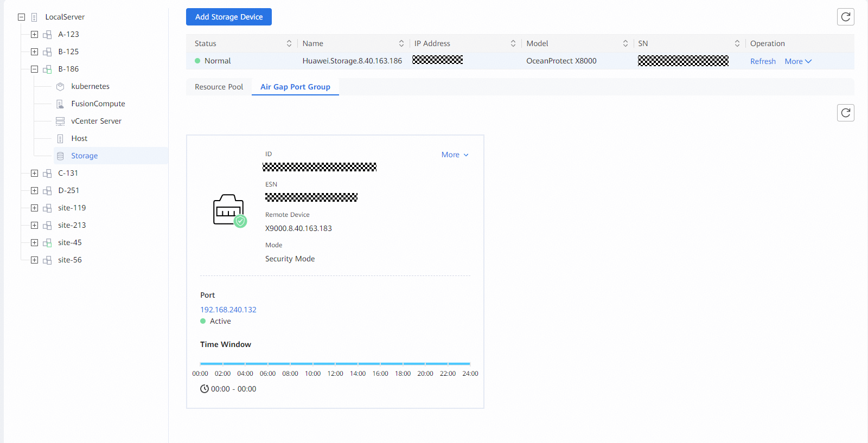Sort table by SN column
The width and height of the screenshot is (868, 443).
(737, 43)
